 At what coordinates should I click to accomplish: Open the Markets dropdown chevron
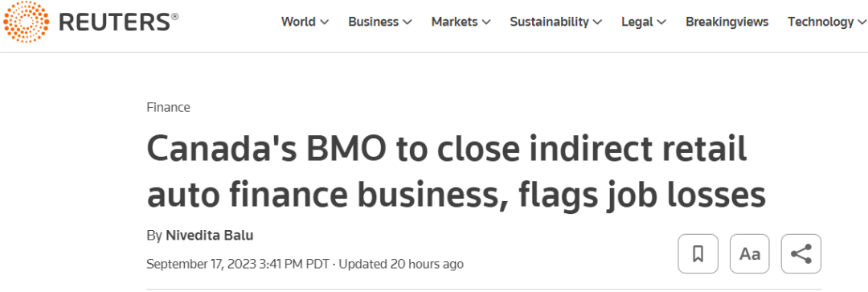(x=486, y=23)
